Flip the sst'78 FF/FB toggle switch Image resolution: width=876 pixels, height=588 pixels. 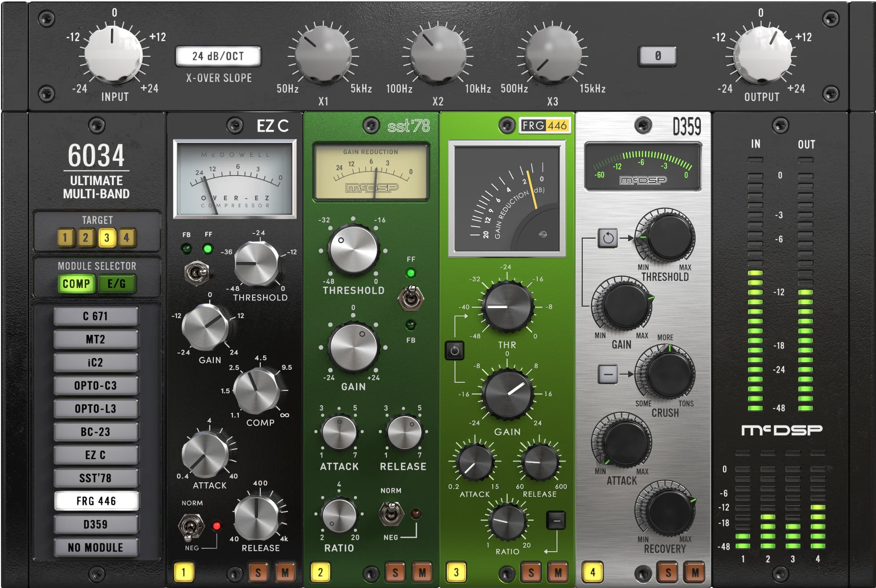click(x=410, y=298)
